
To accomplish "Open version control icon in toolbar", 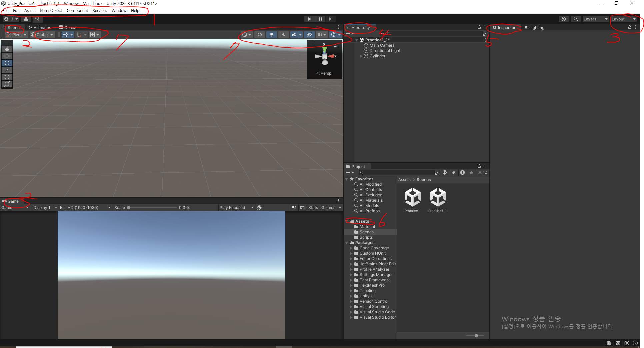I will (x=37, y=19).
